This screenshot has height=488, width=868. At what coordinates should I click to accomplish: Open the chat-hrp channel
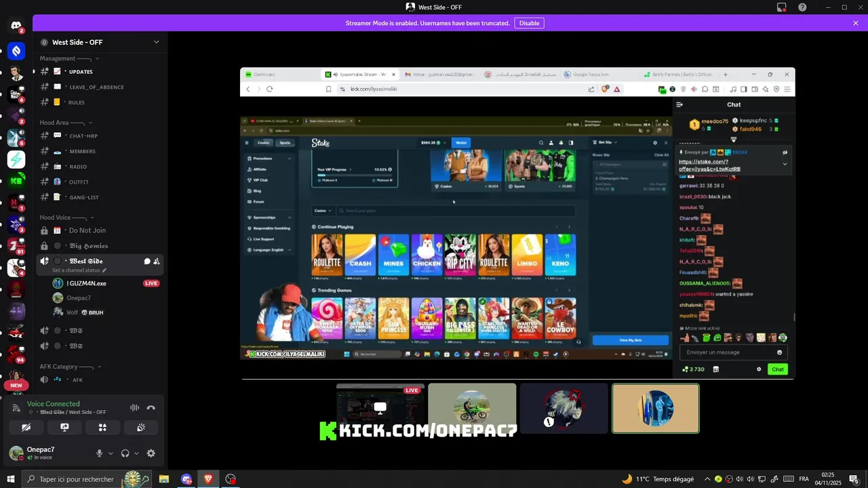coord(100,136)
